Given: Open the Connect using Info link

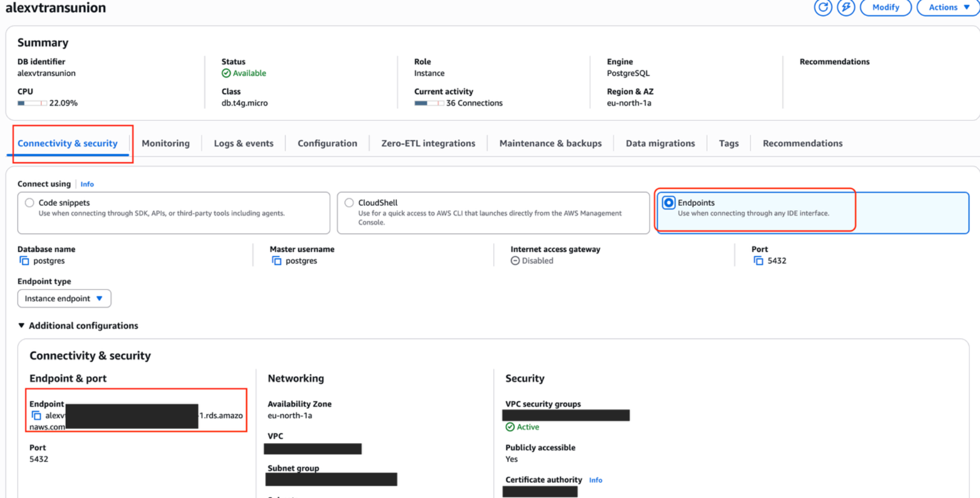Looking at the screenshot, I should click(x=87, y=184).
